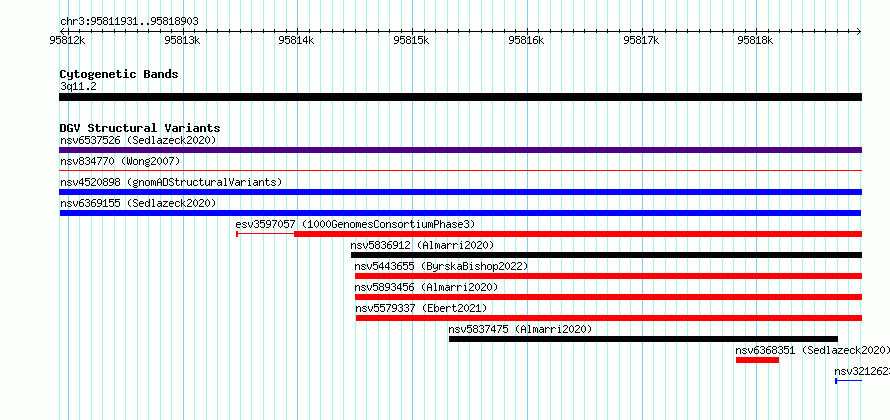Open variant label nsv5837475 (Almarri2020)
The image size is (890, 420).
(520, 329)
